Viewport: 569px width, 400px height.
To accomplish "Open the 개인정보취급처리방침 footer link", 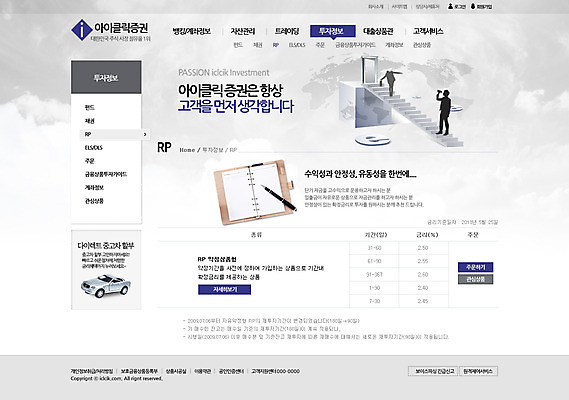I will point(92,371).
